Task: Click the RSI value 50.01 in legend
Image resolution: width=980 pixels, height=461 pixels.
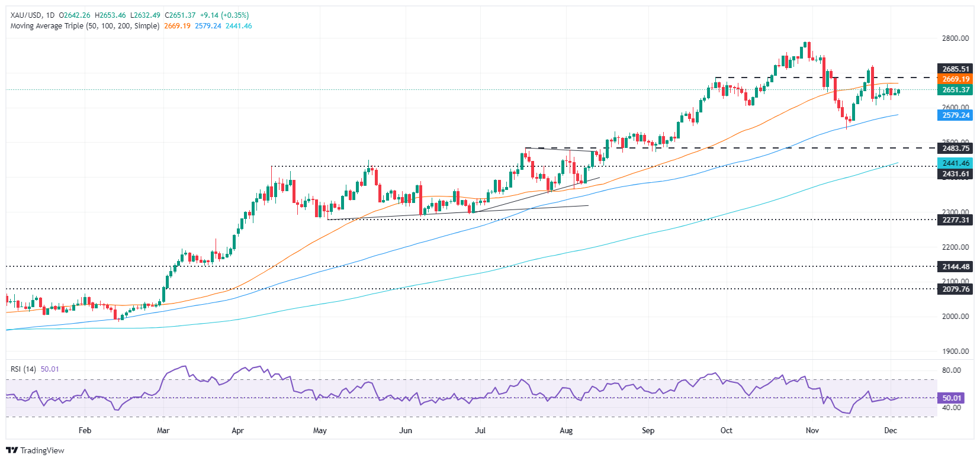Action: click(x=50, y=369)
